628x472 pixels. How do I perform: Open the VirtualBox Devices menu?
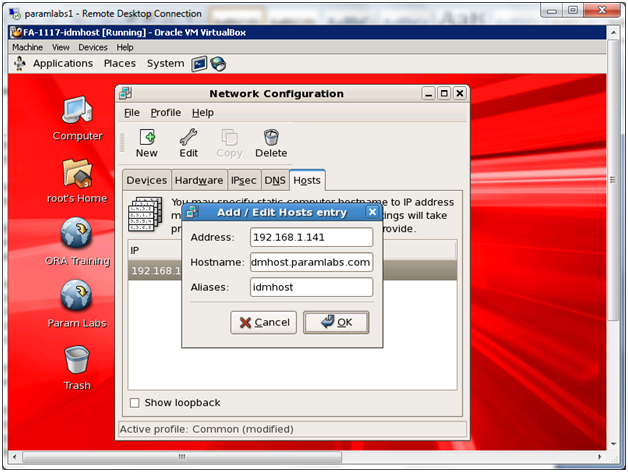[x=93, y=47]
